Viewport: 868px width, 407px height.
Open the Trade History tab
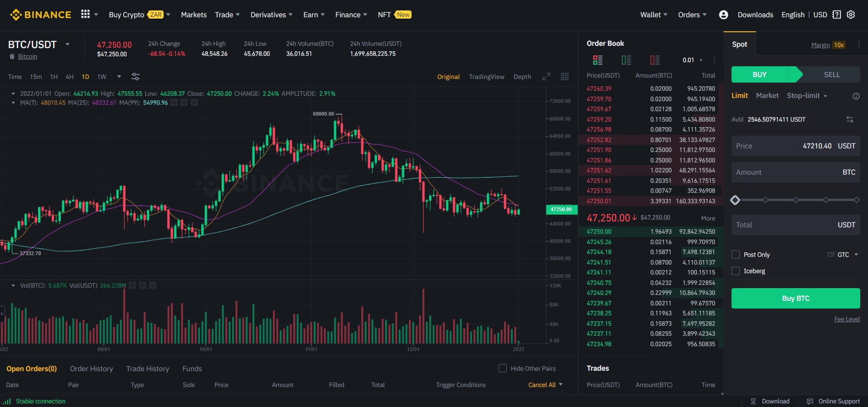point(148,368)
